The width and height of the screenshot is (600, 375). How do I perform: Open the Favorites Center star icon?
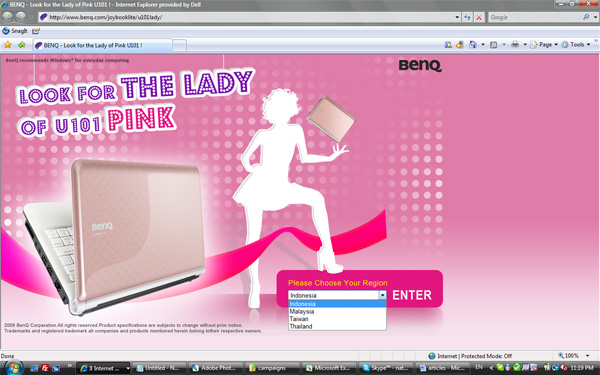coord(8,45)
